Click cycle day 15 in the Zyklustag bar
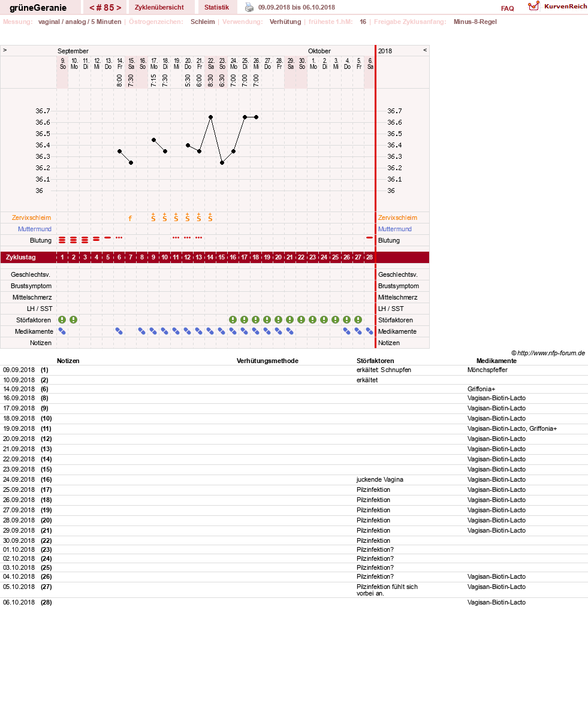Viewport: 588px width, 716px height. (x=222, y=258)
